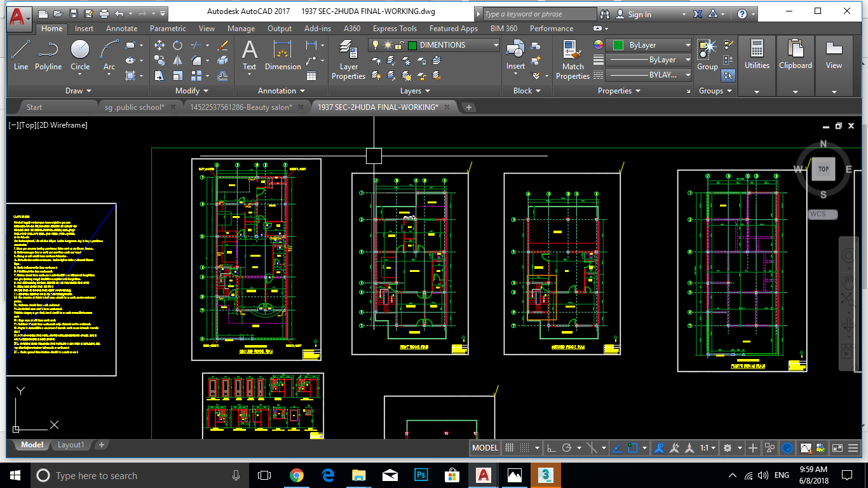Toggle grid display in status bar
Viewport: 868px width, 488px height.
(x=509, y=448)
